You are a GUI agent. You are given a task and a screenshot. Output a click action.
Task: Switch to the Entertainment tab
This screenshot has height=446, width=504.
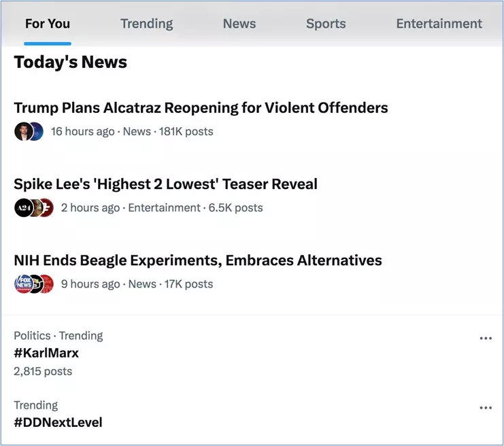point(439,24)
